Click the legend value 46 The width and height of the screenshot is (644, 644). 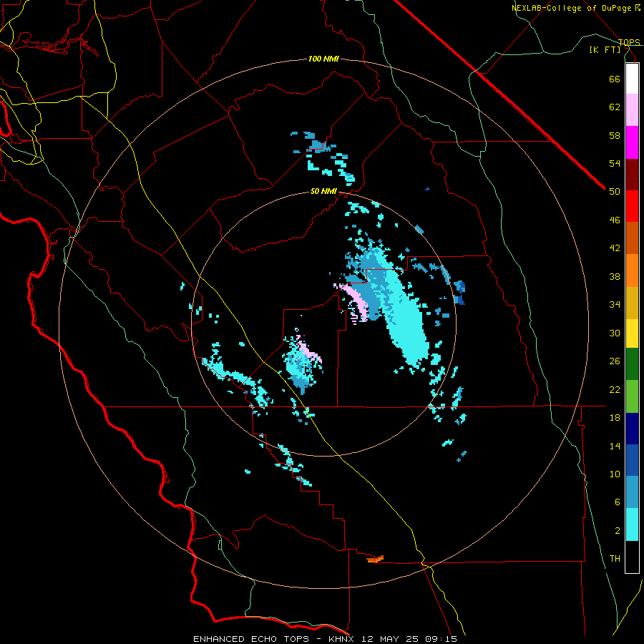615,220
